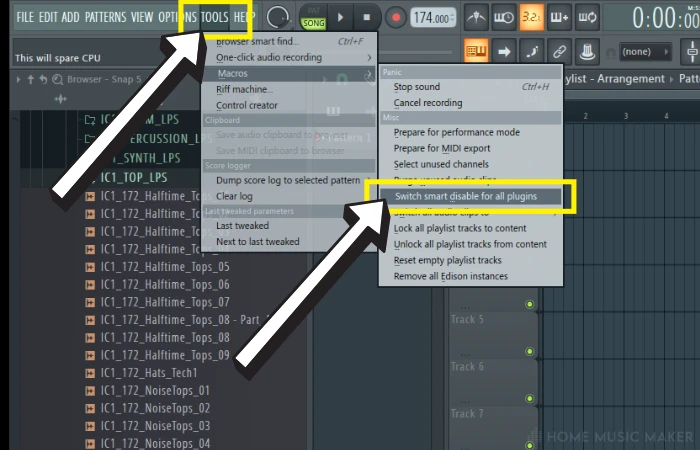The height and width of the screenshot is (450, 700).
Task: Select IC1_172_NoiseTops_01 sample
Action: tap(155, 391)
